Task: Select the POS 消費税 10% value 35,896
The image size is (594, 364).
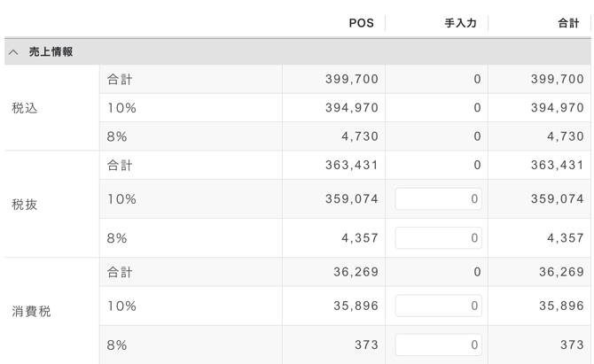Action: click(356, 306)
